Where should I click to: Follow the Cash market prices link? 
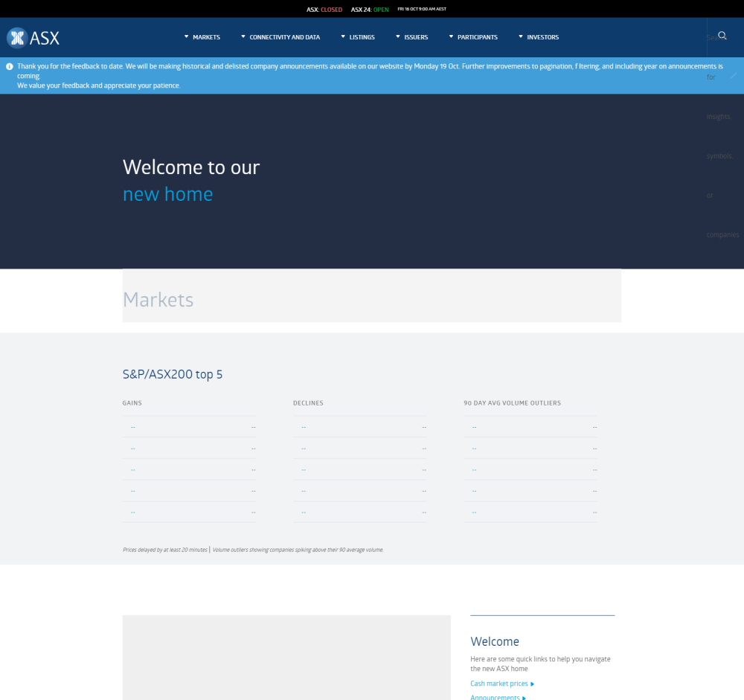click(499, 684)
